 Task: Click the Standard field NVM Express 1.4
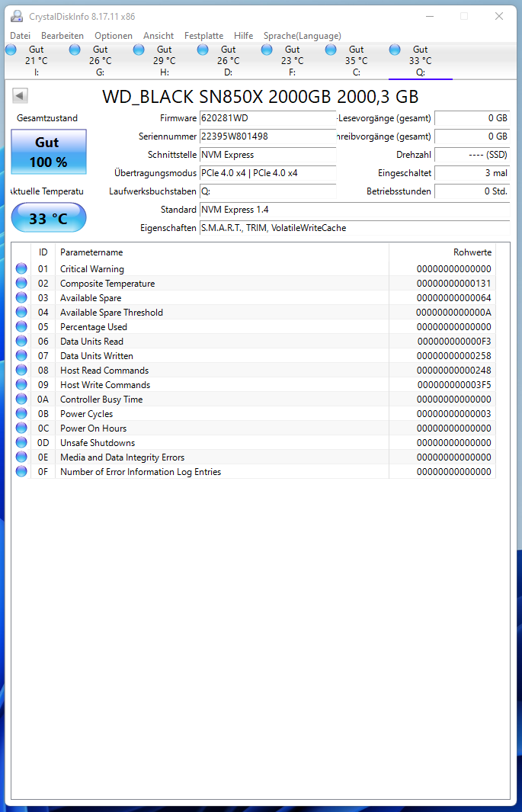coord(354,210)
